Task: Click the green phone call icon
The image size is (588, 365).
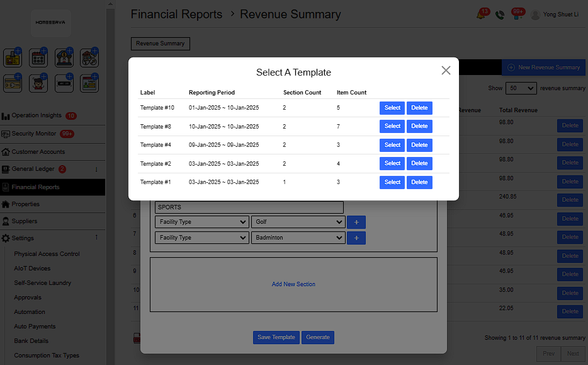Action: [x=500, y=14]
